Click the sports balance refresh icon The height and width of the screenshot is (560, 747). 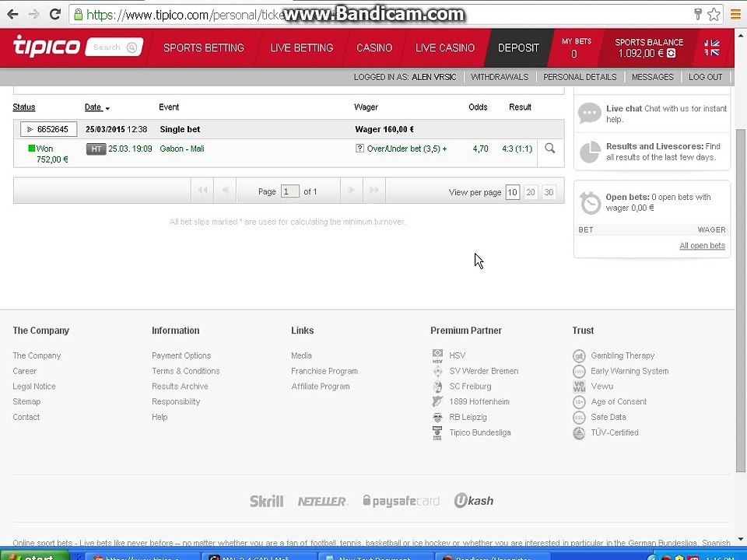pyautogui.click(x=671, y=54)
